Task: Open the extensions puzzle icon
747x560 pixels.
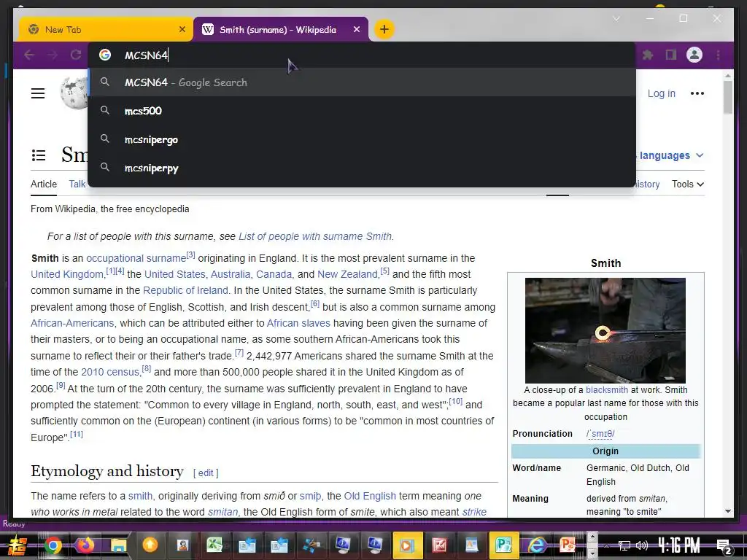Action: tap(648, 55)
